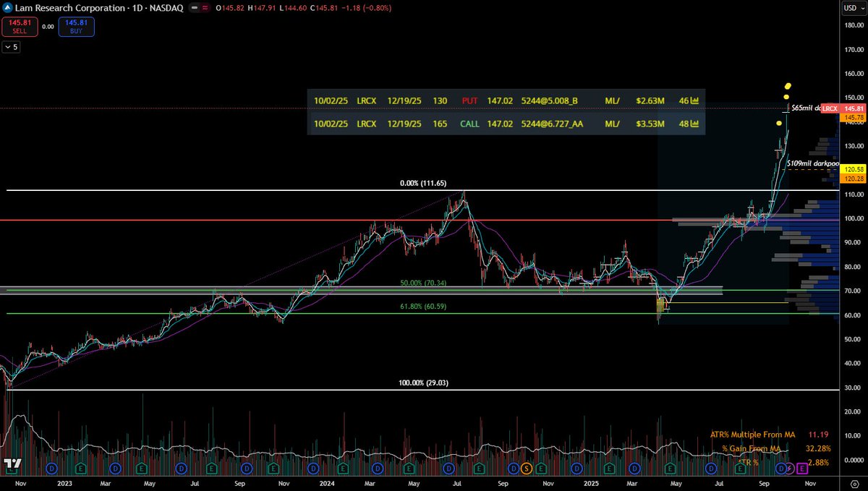Image resolution: width=868 pixels, height=491 pixels.
Task: Click the Lam Research symbol logo icon
Action: 7,8
